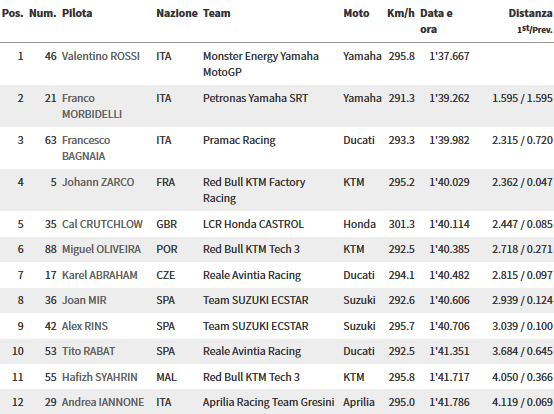The height and width of the screenshot is (414, 554).
Task: Select the Distanza column header
Action: pyautogui.click(x=530, y=13)
